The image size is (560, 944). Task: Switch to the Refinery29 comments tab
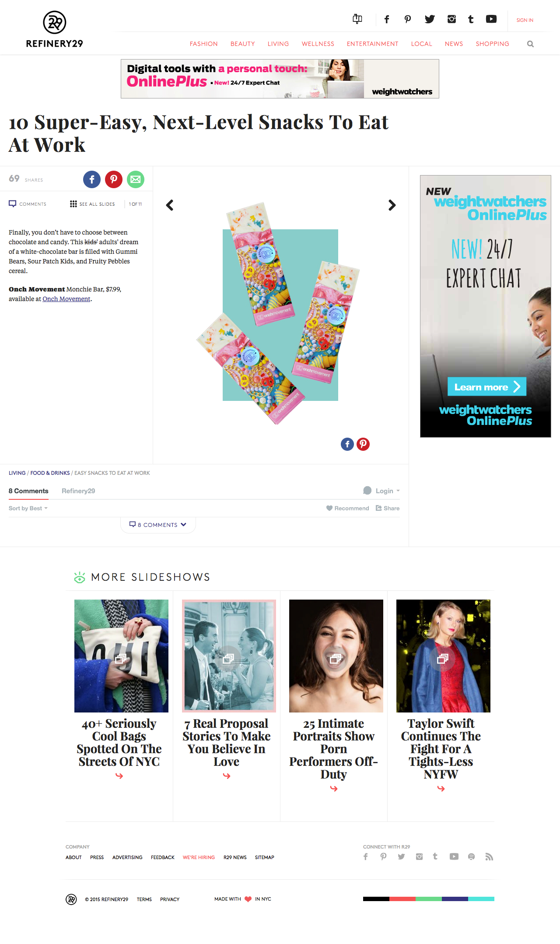(x=78, y=491)
